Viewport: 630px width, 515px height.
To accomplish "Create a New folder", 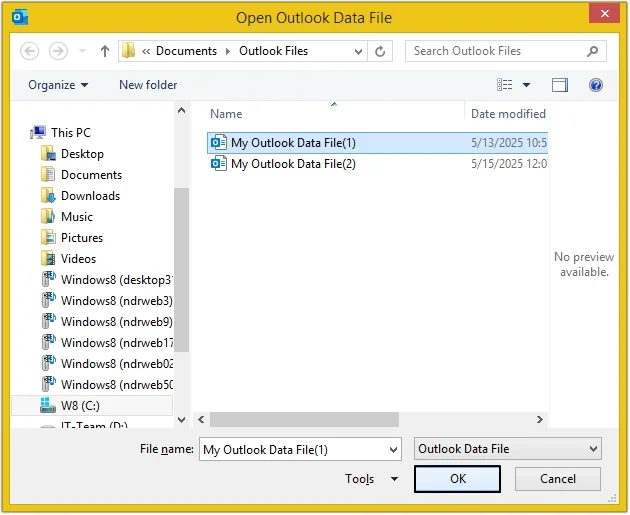I will tap(148, 85).
